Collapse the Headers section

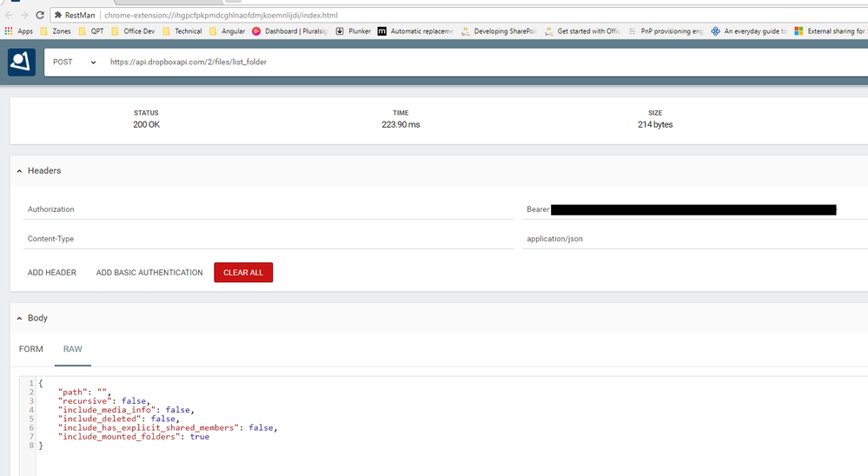(20, 171)
